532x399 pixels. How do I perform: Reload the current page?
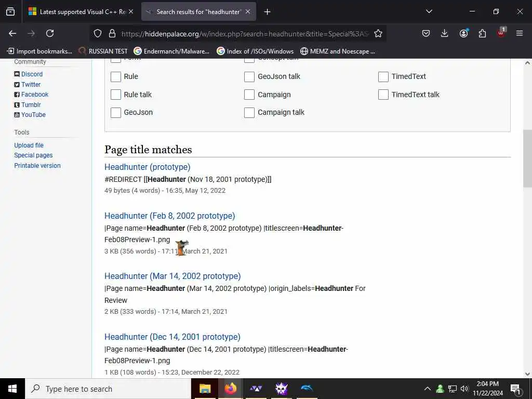(50, 33)
